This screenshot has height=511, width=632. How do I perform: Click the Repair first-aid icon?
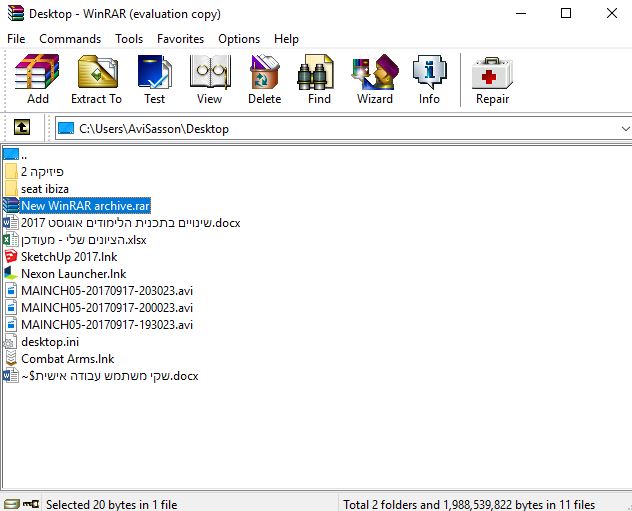point(492,73)
